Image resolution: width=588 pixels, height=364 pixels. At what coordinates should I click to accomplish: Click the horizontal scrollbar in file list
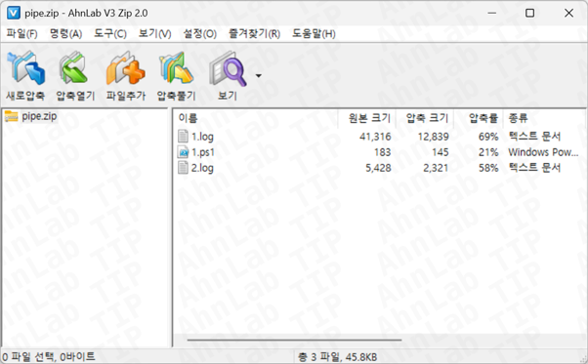coord(294,340)
